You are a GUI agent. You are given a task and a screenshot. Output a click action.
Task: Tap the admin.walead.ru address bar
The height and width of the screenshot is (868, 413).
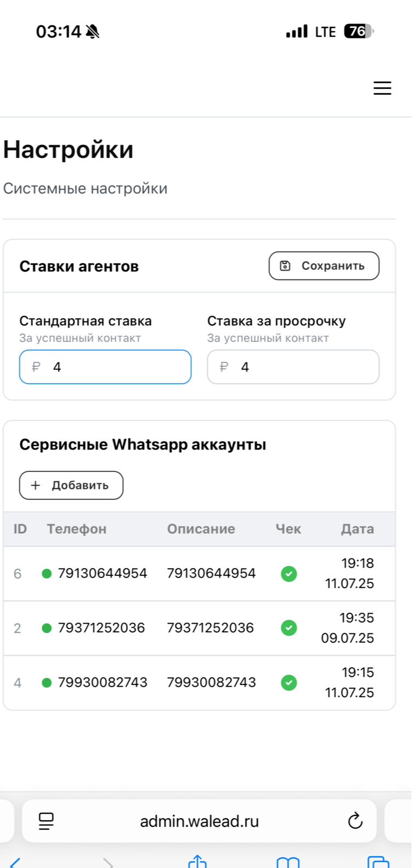pyautogui.click(x=199, y=821)
